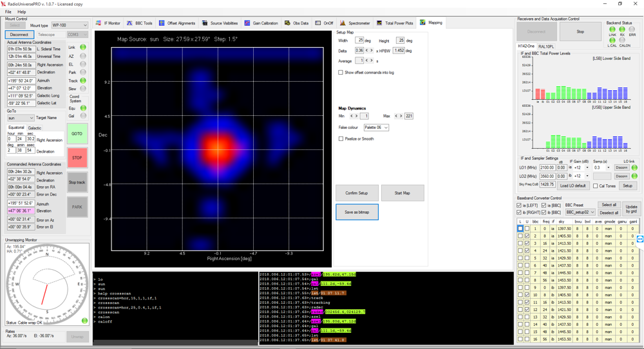Toggle the ia [BBC] checkbox

pyautogui.click(x=544, y=205)
